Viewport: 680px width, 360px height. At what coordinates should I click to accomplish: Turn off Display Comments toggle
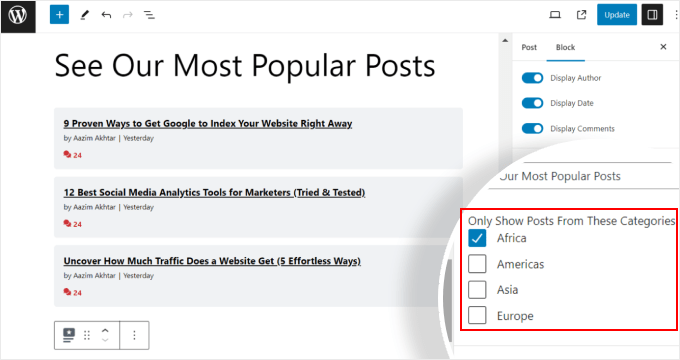532,128
